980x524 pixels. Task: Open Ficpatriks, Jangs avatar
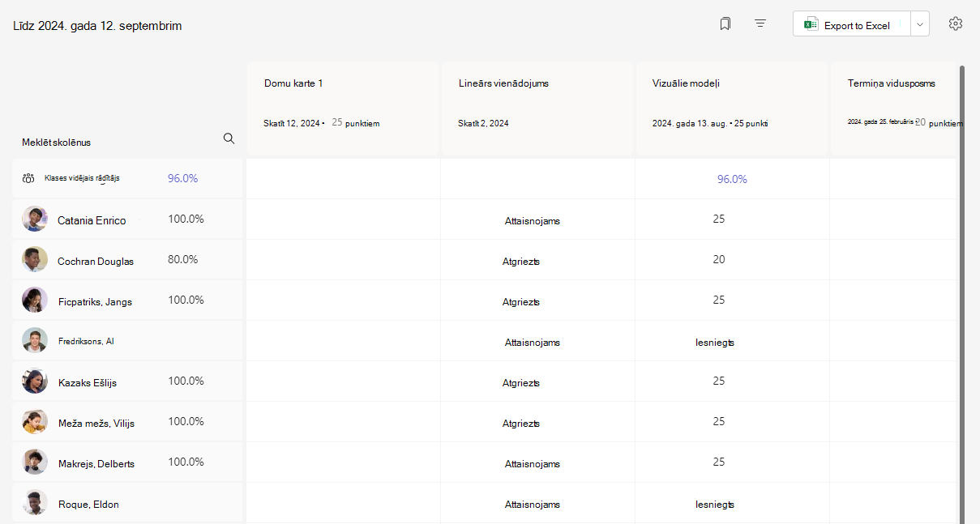(35, 300)
